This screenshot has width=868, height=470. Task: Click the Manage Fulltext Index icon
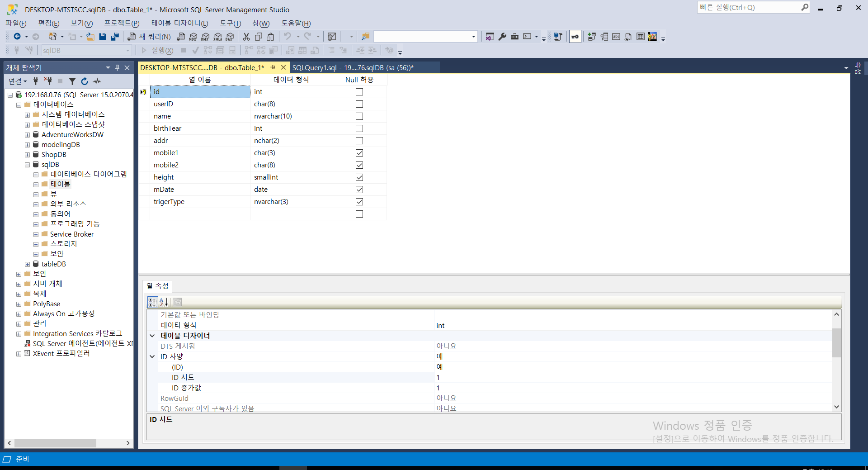click(x=616, y=37)
